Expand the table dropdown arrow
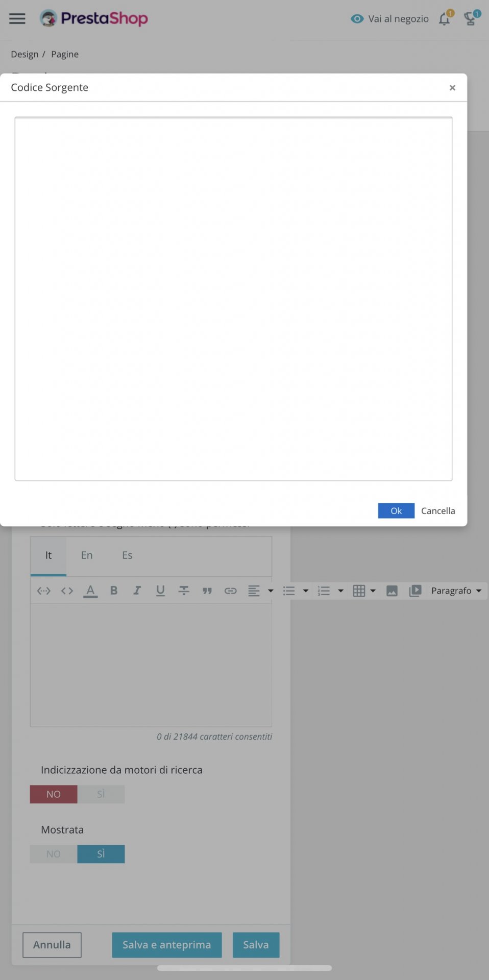Viewport: 489px width, 980px height. 373,591
